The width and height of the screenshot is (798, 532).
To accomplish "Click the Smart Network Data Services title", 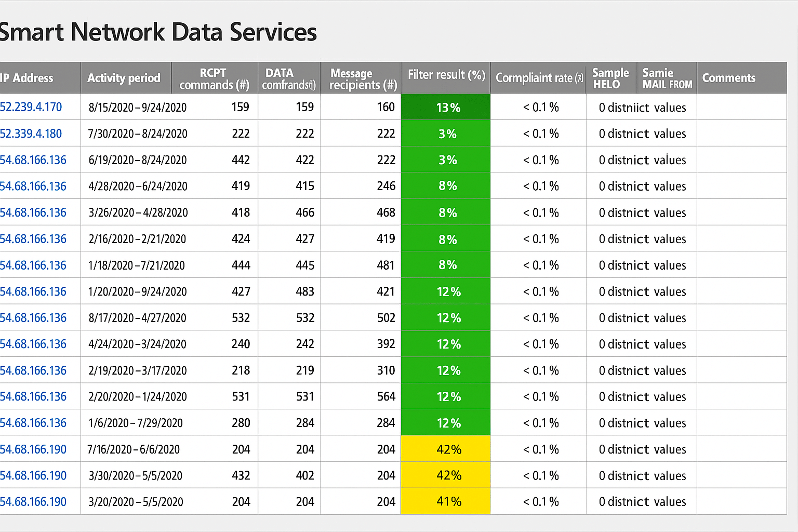I will 158,32.
